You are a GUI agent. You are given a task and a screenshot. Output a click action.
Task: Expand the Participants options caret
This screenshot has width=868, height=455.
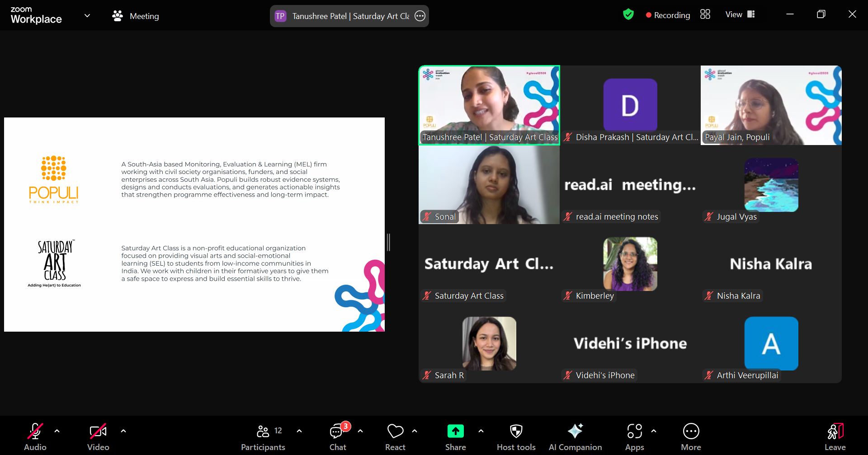(x=299, y=431)
